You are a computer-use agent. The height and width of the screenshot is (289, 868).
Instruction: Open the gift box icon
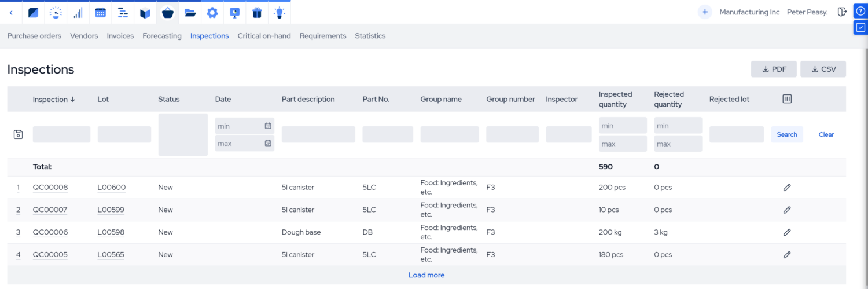(x=258, y=12)
